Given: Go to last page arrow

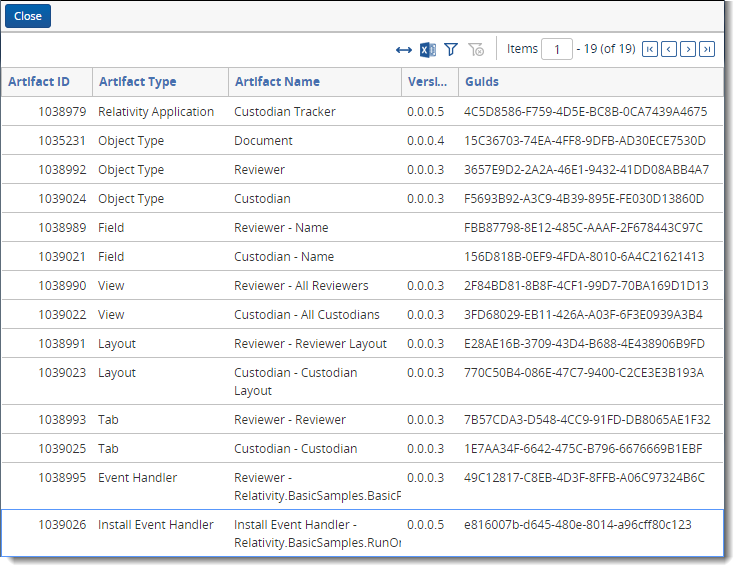Looking at the screenshot, I should click(707, 49).
